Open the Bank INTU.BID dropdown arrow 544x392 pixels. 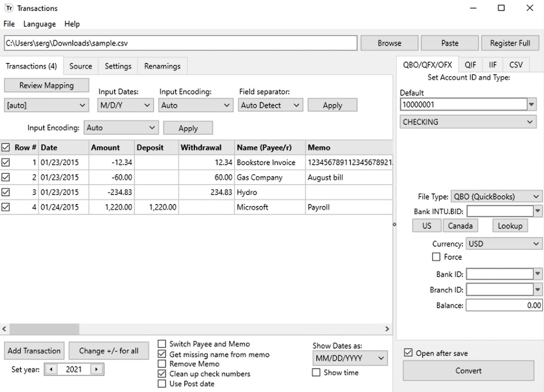pos(538,211)
